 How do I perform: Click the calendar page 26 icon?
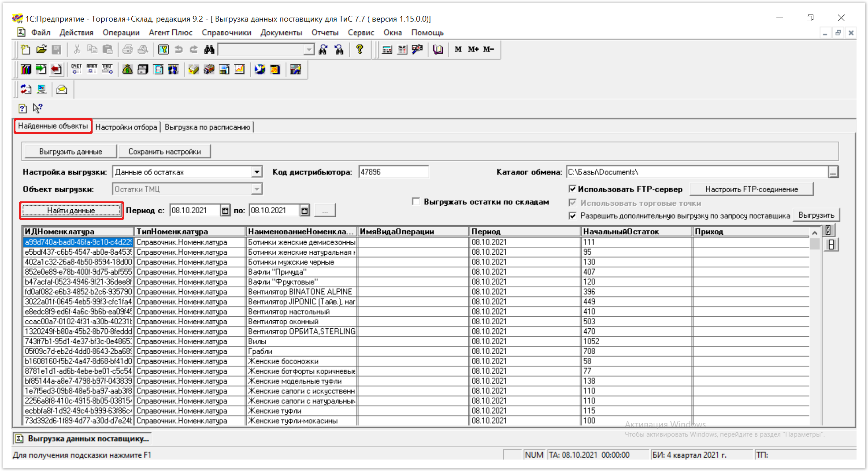click(x=275, y=69)
